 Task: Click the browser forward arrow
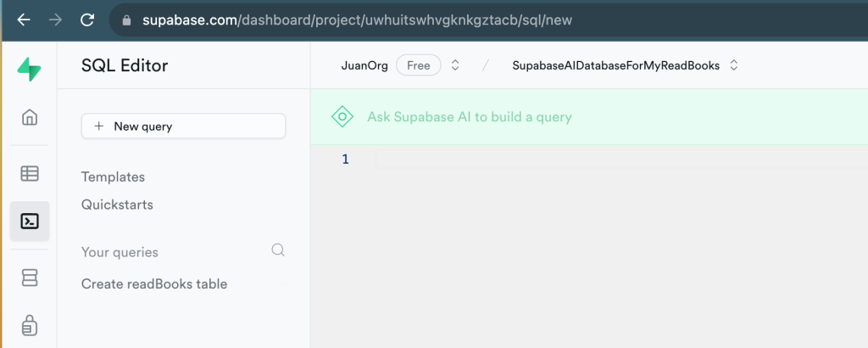click(x=55, y=20)
